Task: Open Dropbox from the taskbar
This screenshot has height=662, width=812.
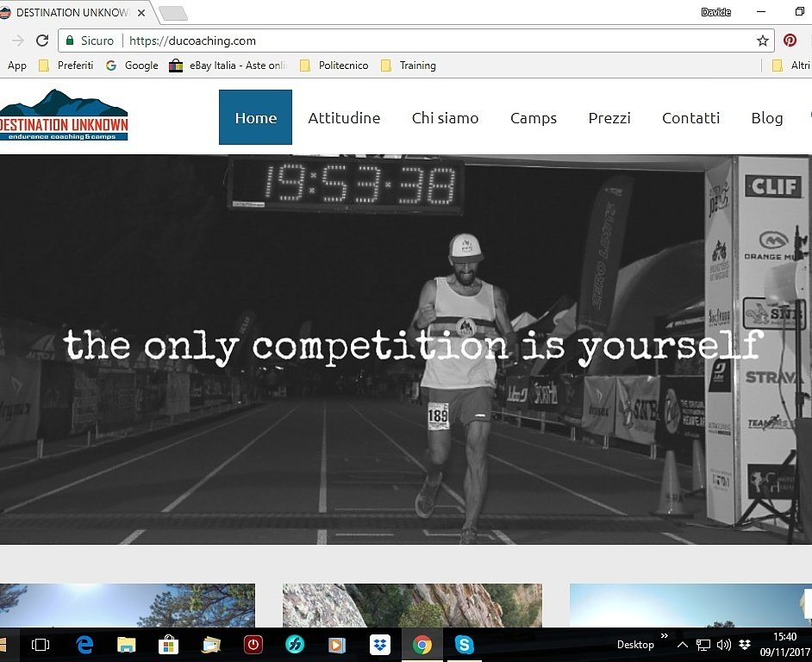Action: tap(379, 645)
